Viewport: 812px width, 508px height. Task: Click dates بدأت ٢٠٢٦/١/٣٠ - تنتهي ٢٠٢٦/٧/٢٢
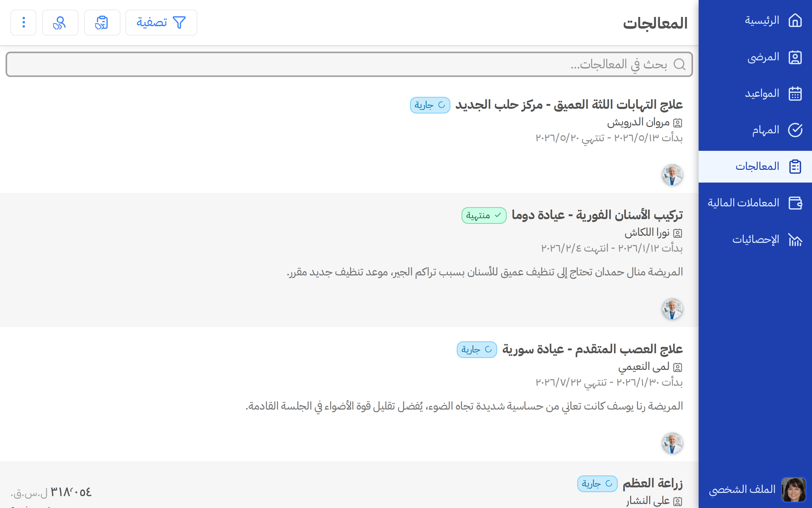pyautogui.click(x=609, y=382)
